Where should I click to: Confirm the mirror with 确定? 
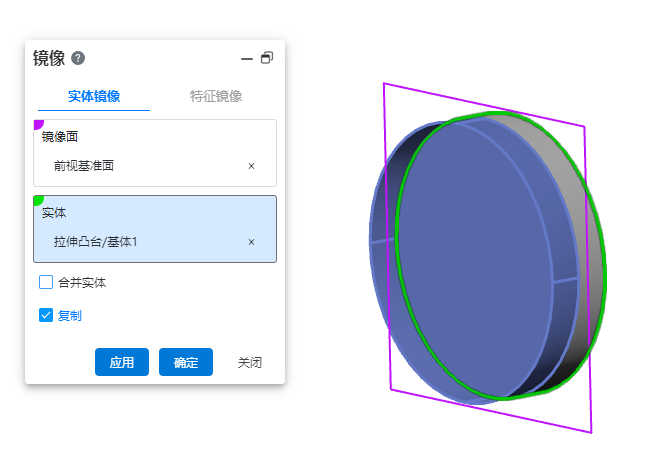click(186, 362)
